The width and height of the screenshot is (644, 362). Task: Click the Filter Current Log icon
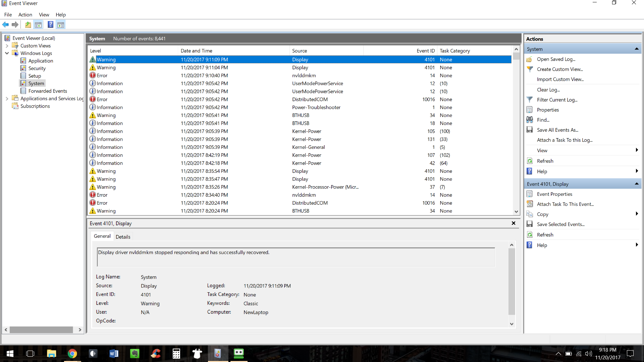529,100
